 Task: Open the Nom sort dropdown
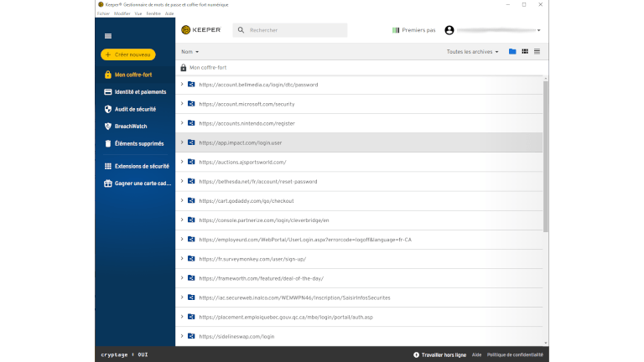click(x=190, y=51)
